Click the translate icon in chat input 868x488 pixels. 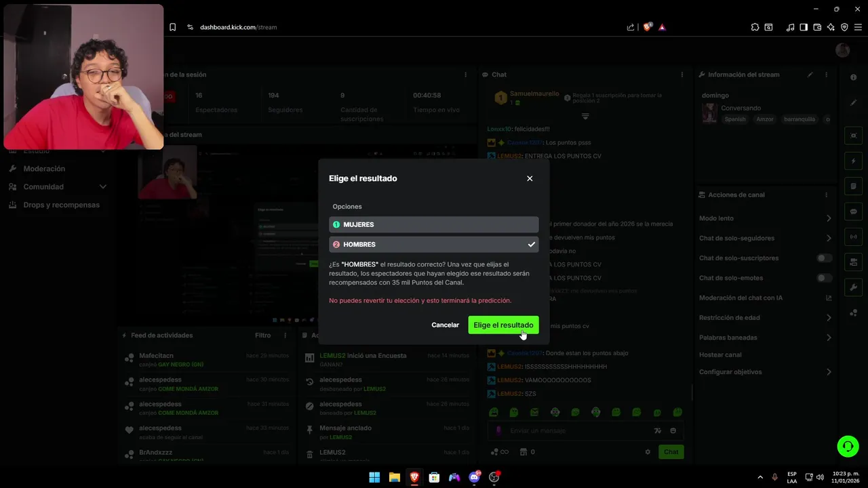[657, 430]
